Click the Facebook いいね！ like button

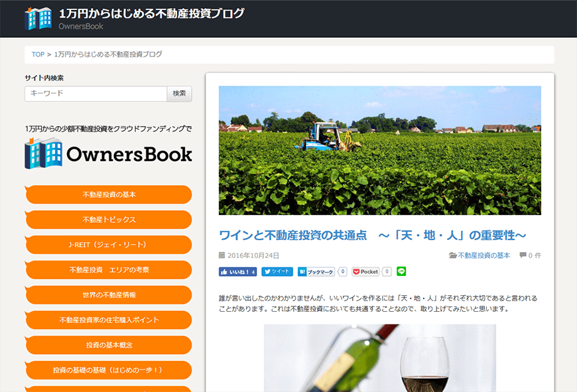pyautogui.click(x=237, y=272)
